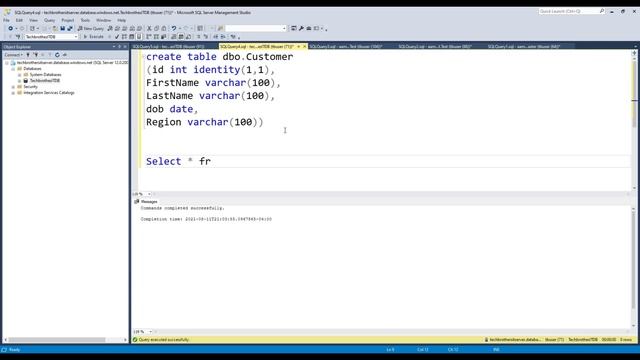Select the TechbrothersITDB database
This screenshot has height=360, width=640.
(44, 81)
